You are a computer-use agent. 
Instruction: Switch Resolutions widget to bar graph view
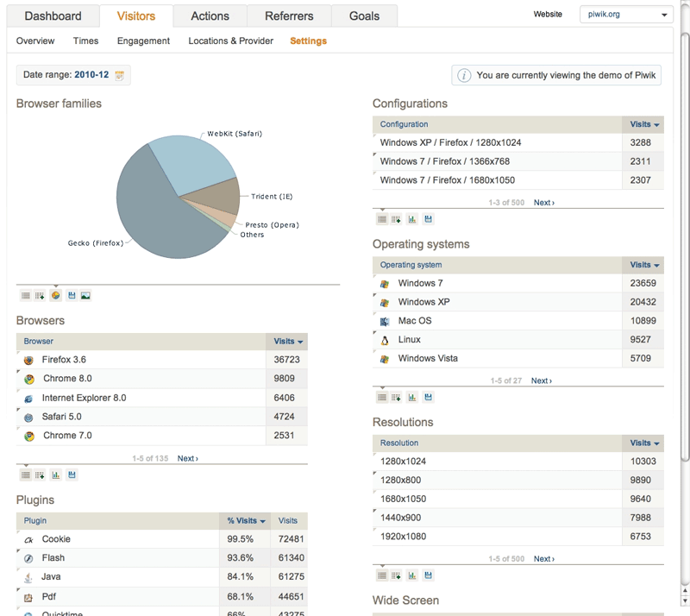point(412,575)
